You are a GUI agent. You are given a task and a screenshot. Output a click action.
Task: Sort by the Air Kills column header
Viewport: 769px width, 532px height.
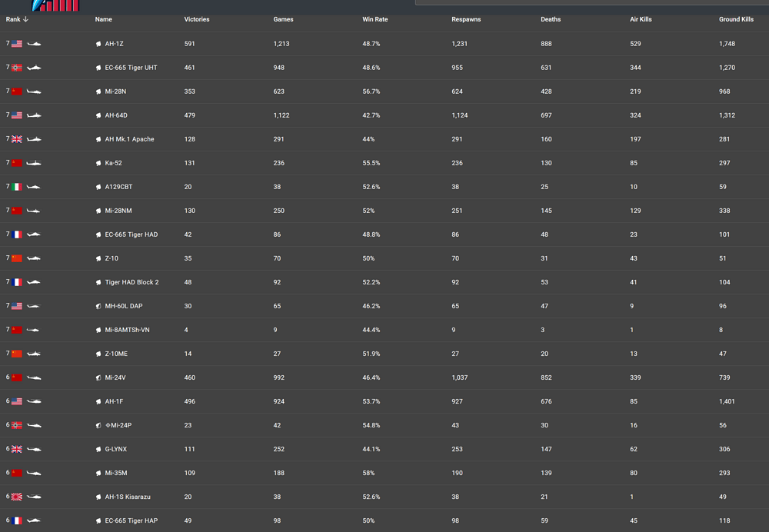pos(641,20)
